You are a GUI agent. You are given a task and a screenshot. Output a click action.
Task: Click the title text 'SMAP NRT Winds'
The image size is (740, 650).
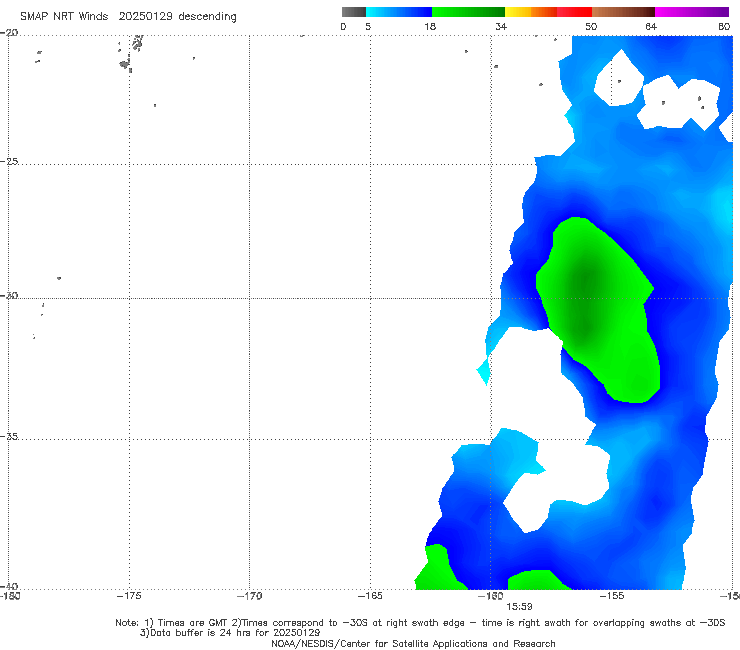64,16
